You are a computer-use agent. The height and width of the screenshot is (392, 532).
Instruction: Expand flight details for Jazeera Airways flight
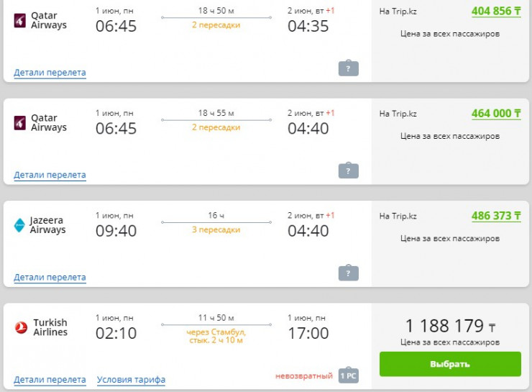point(50,277)
